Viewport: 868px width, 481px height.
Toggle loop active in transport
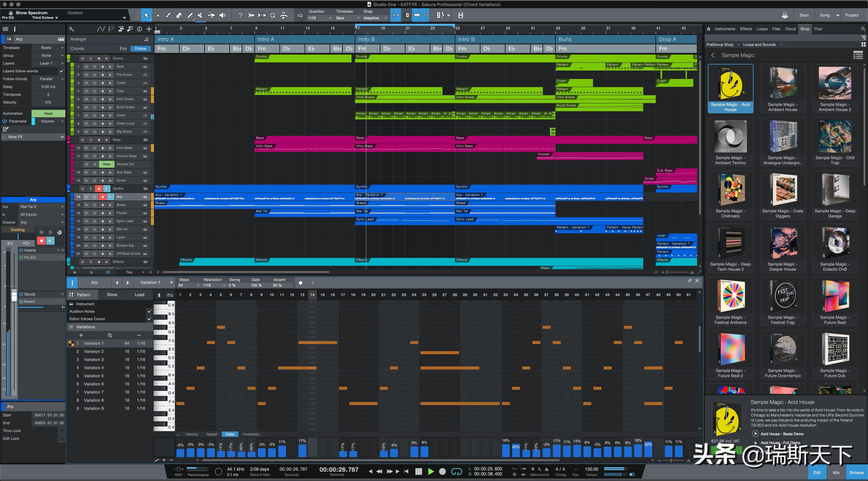coord(457,472)
